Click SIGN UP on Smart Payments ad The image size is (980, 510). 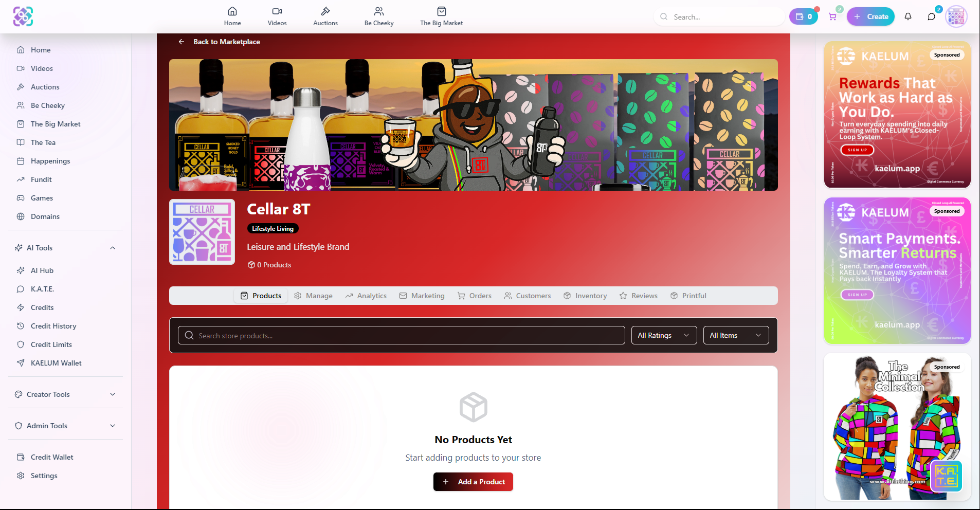click(x=857, y=295)
